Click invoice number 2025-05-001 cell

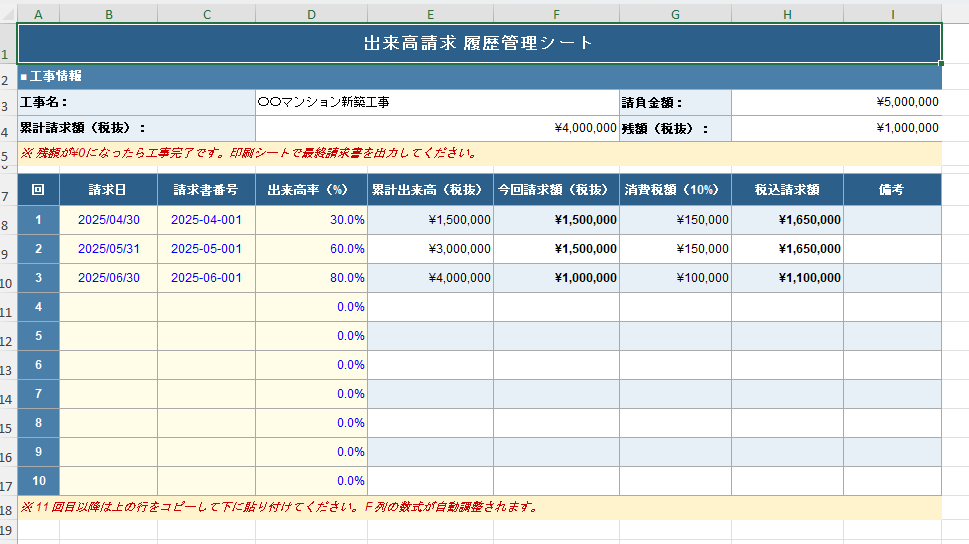tap(206, 249)
